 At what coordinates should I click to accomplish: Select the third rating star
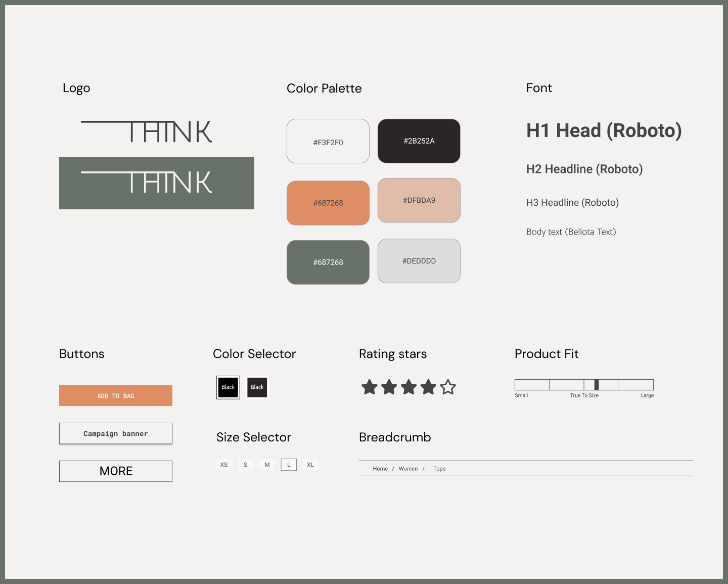[x=408, y=387]
